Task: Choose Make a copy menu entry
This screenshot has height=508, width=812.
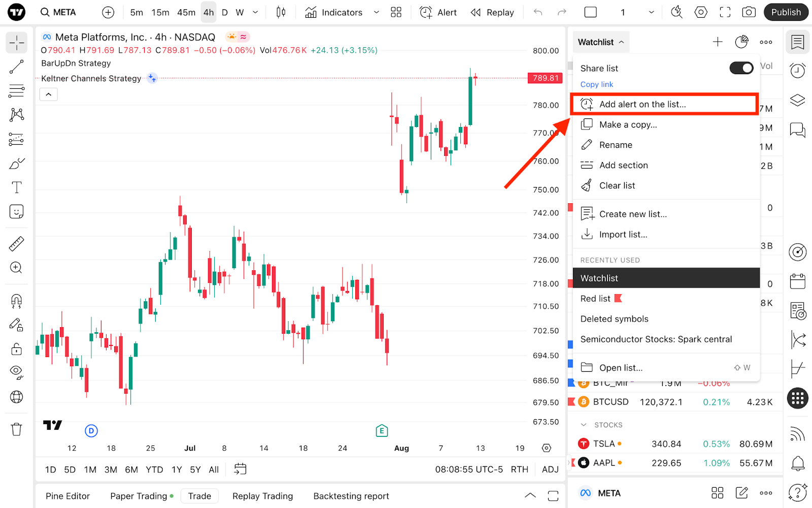Action: click(x=666, y=124)
